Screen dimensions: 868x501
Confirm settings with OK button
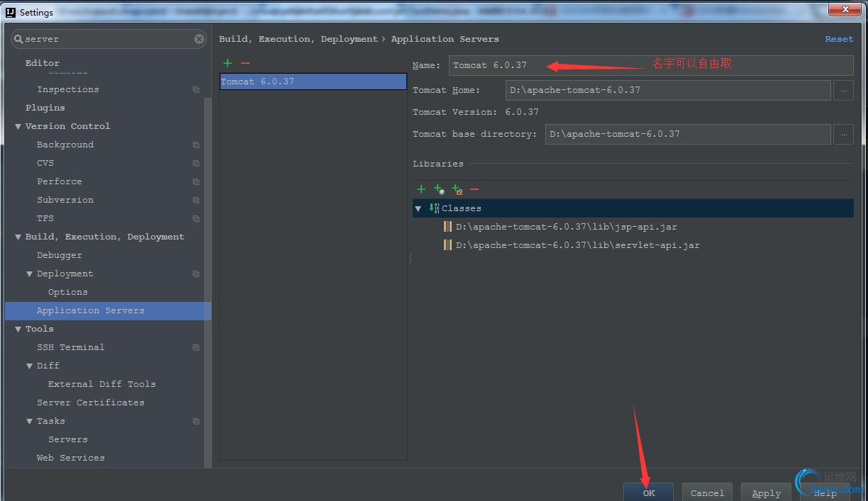click(649, 492)
